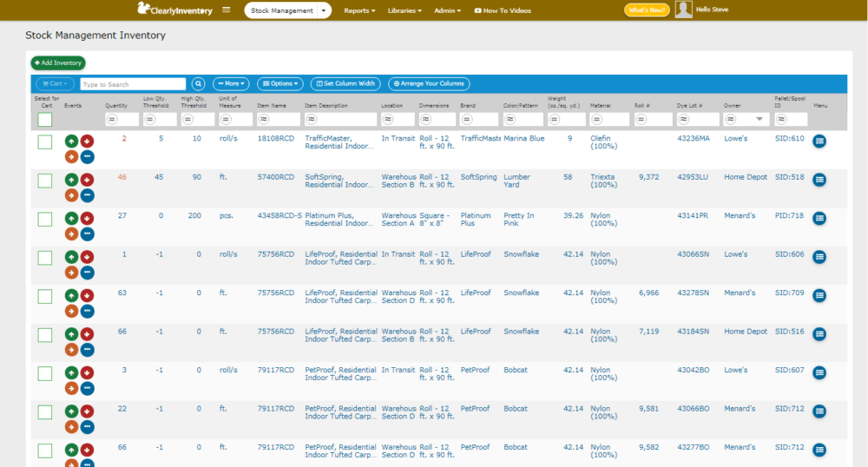Open the row menu icon for SID:610

point(819,141)
